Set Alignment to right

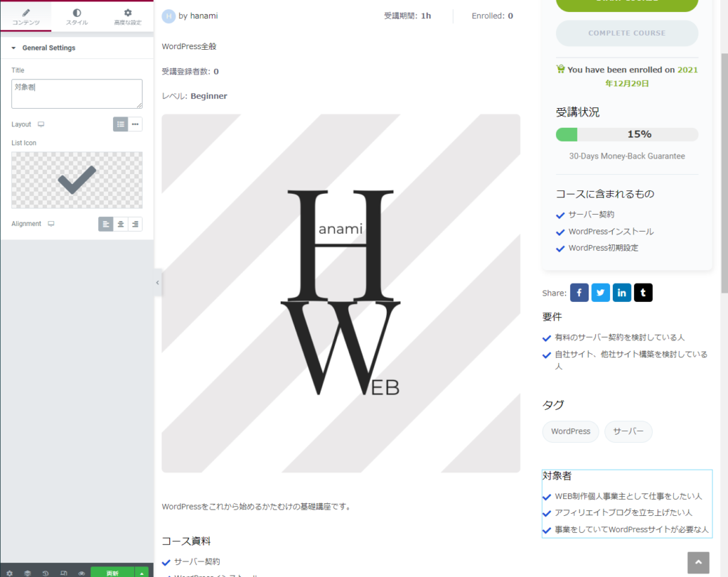[x=135, y=224]
